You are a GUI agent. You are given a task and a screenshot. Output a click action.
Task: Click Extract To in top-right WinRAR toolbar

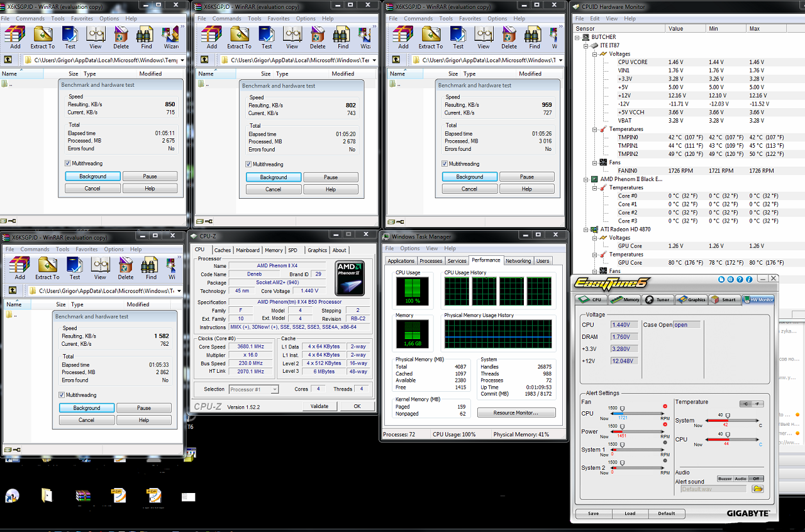431,37
